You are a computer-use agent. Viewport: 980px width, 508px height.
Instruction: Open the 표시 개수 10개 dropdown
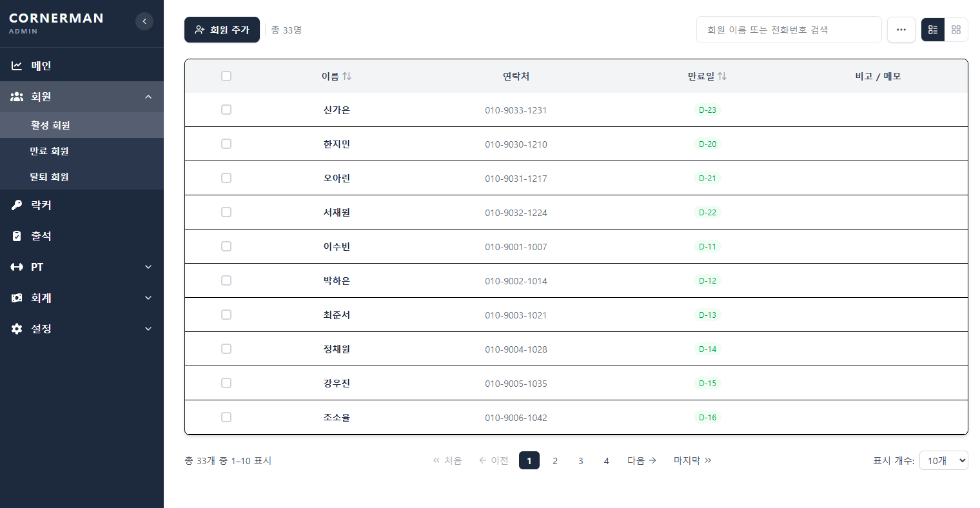[944, 460]
